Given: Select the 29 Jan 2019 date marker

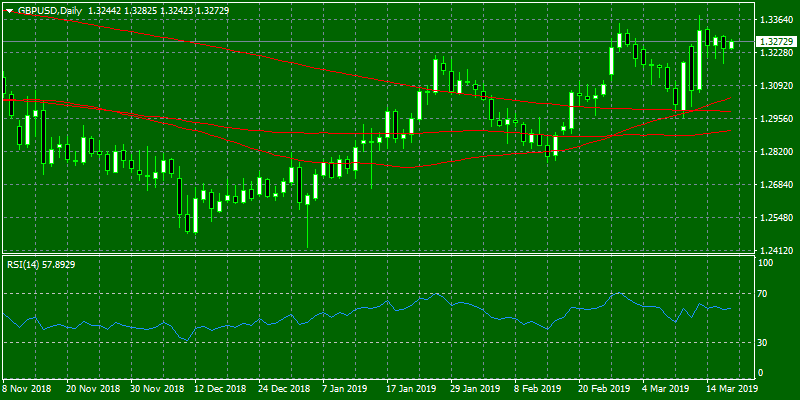Looking at the screenshot, I should coord(476,388).
